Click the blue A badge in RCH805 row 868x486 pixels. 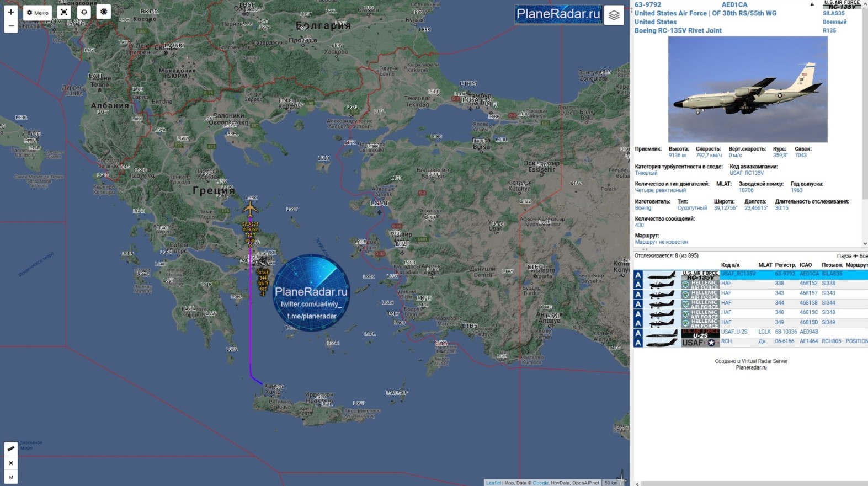tap(638, 343)
